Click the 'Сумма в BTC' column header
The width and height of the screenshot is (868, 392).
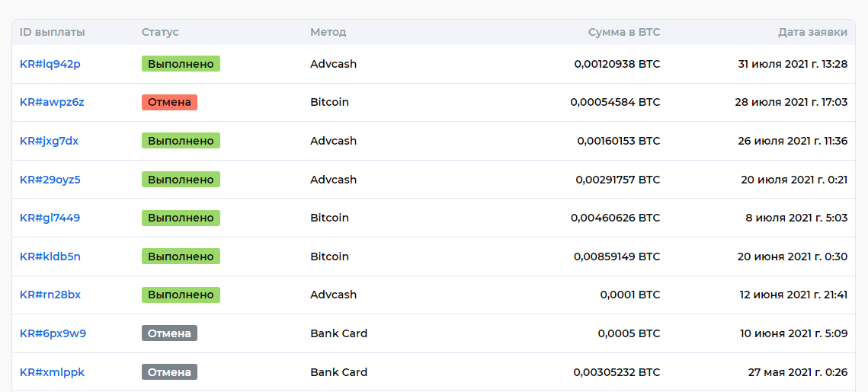coord(624,32)
